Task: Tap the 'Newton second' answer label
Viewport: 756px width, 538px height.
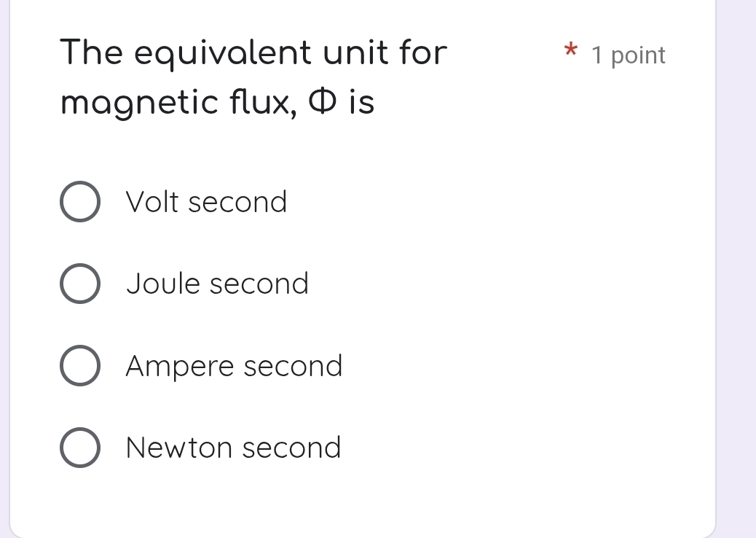Action: click(233, 448)
